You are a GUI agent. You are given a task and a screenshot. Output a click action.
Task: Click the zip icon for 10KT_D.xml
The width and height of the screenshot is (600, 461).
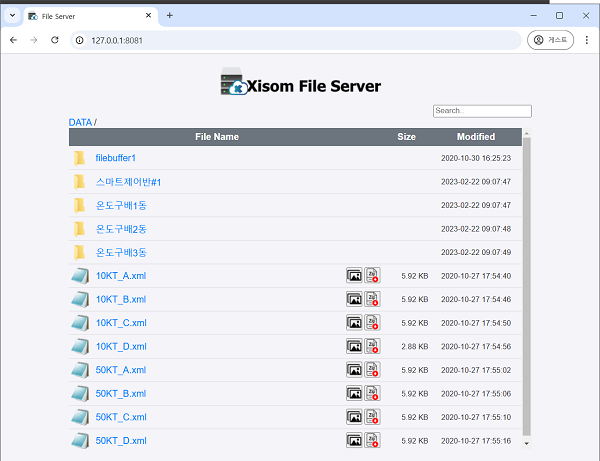coord(372,346)
